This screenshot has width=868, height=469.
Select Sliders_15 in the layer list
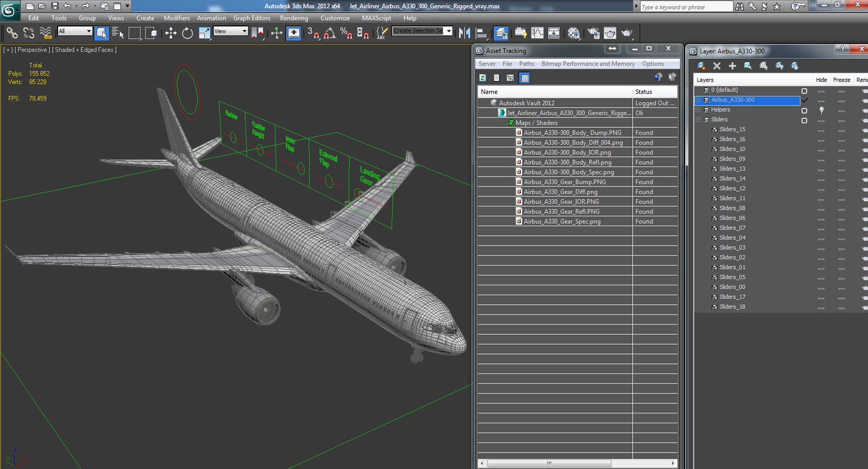[732, 130]
